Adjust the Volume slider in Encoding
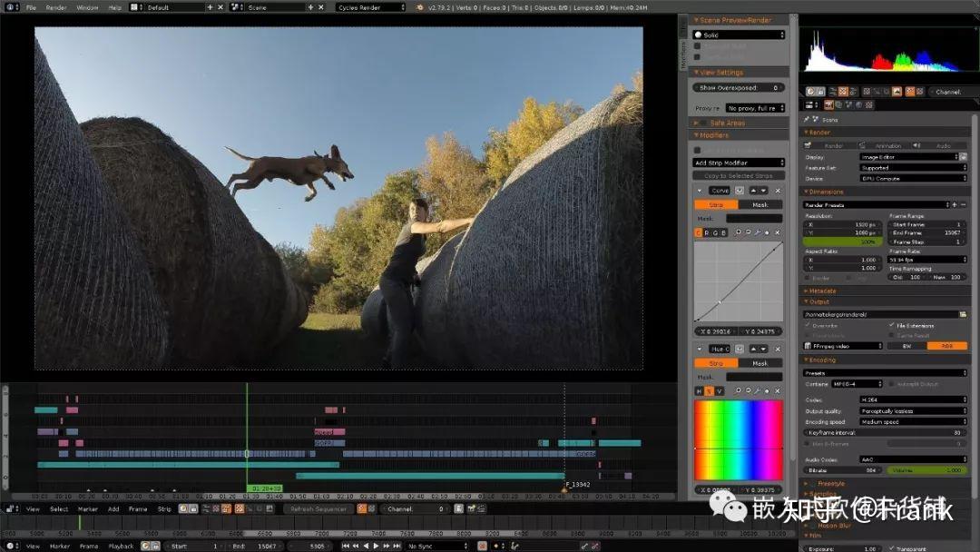 927,470
